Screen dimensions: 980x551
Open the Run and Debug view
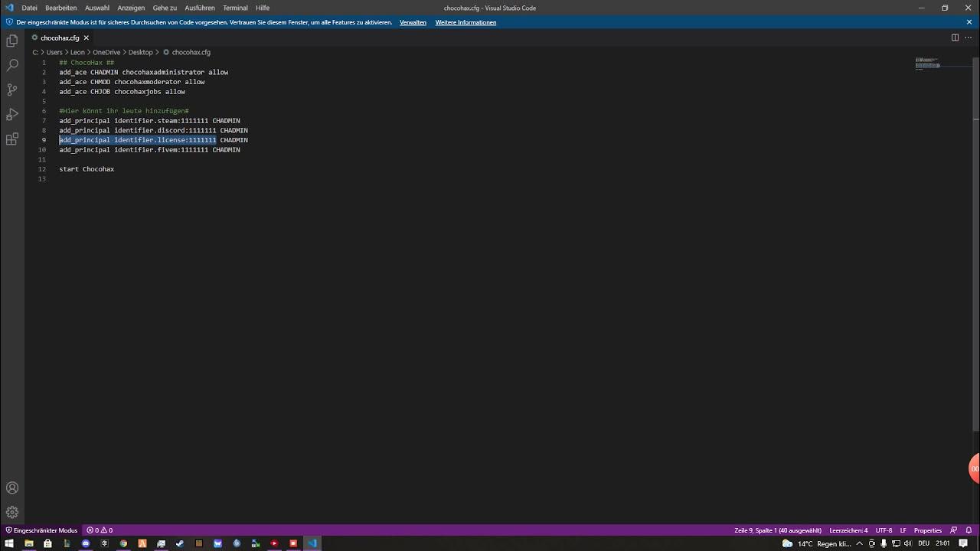(12, 114)
